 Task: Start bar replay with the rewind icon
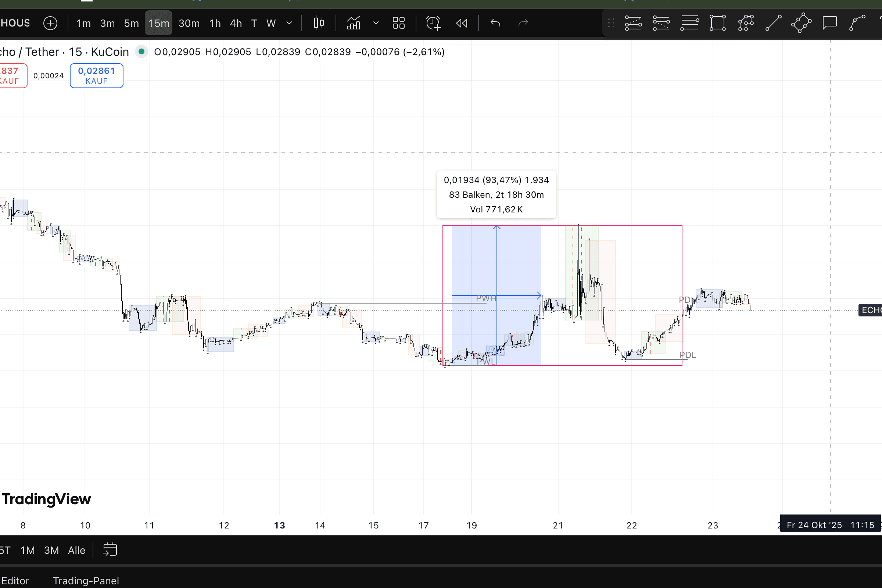[x=462, y=23]
